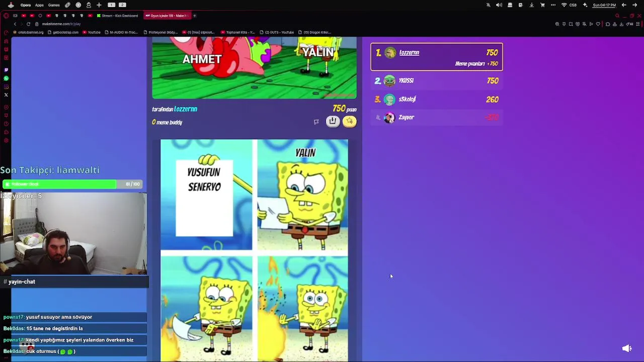Screen dimensions: 644x362
Task: Open Twitch in the Opera sidebar
Action: click(x=6, y=70)
